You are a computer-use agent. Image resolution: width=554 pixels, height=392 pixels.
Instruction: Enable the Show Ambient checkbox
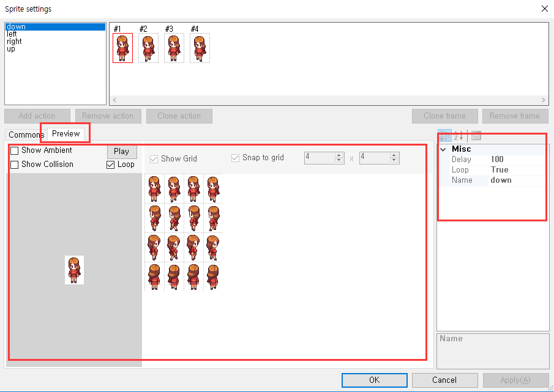(15, 150)
